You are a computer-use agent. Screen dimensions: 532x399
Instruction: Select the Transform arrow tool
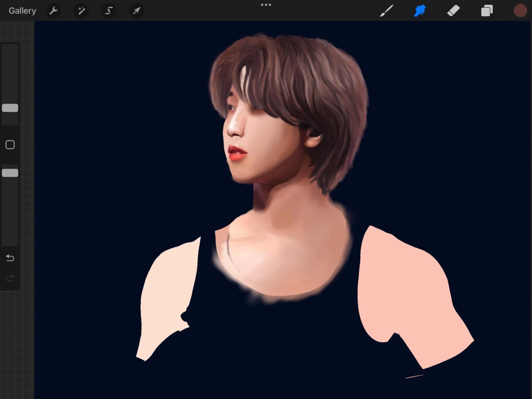pyautogui.click(x=136, y=10)
